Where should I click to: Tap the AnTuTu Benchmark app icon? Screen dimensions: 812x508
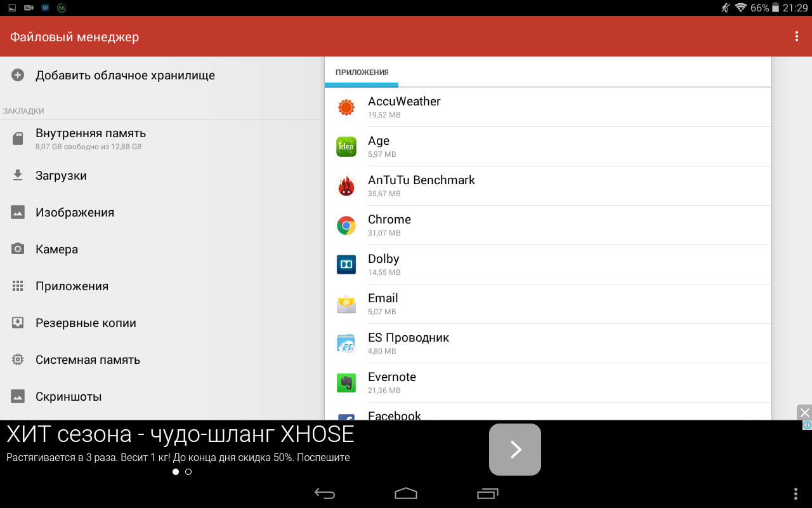(346, 186)
